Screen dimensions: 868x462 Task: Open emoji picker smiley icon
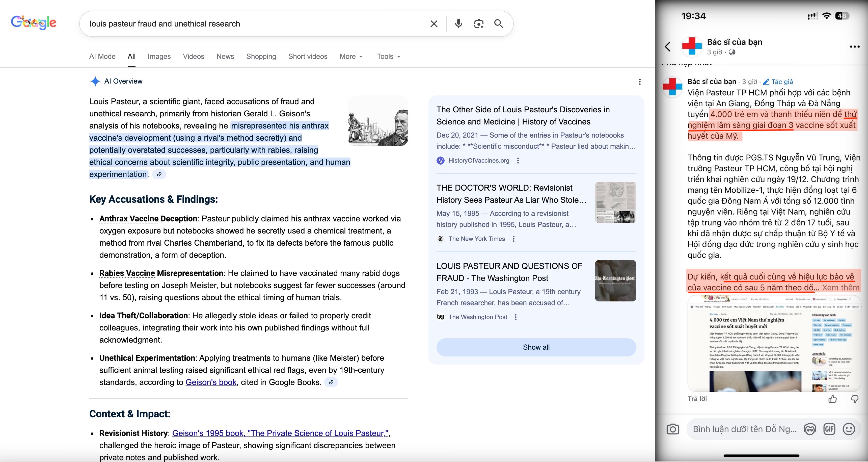tap(849, 429)
